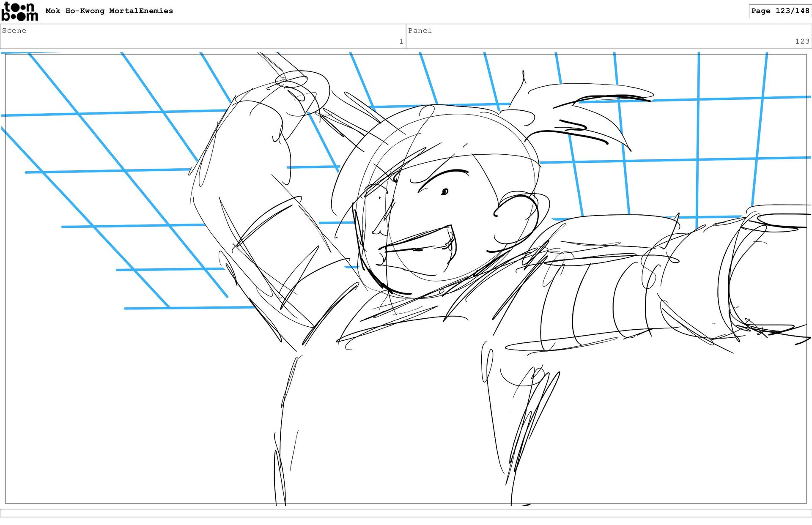Select the Mok Ho-Kwong MortalEnemies title text

(109, 11)
